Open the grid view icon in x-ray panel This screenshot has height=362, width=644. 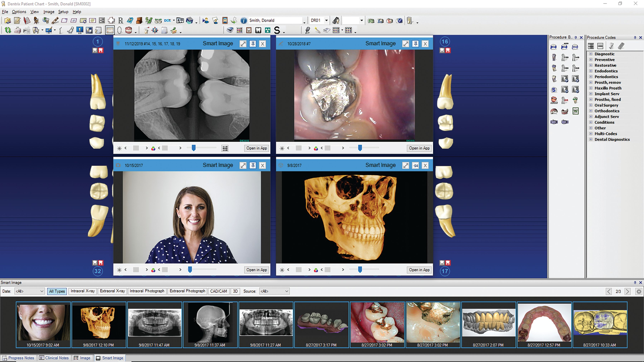(x=225, y=148)
